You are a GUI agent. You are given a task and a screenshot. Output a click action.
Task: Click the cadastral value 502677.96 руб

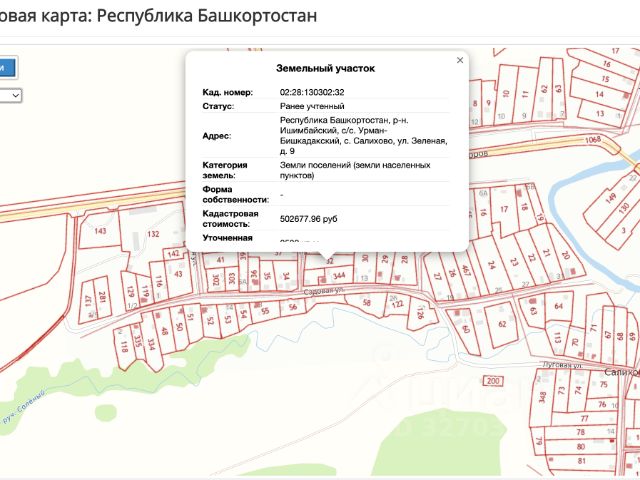[x=308, y=219]
